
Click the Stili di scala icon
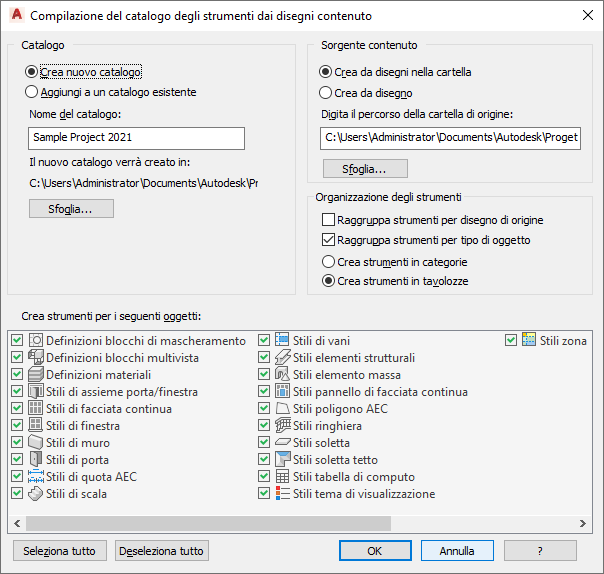36,494
